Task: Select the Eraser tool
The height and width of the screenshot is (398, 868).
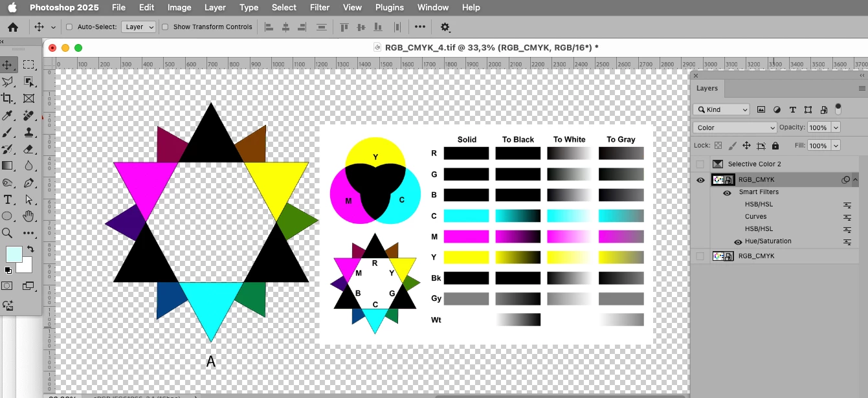Action: tap(28, 149)
